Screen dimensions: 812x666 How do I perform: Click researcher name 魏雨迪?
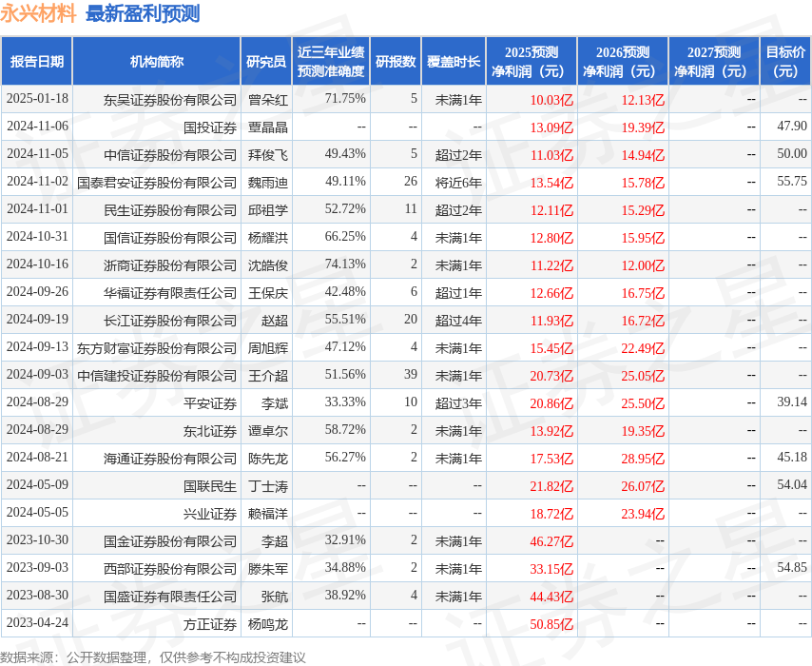(268, 182)
